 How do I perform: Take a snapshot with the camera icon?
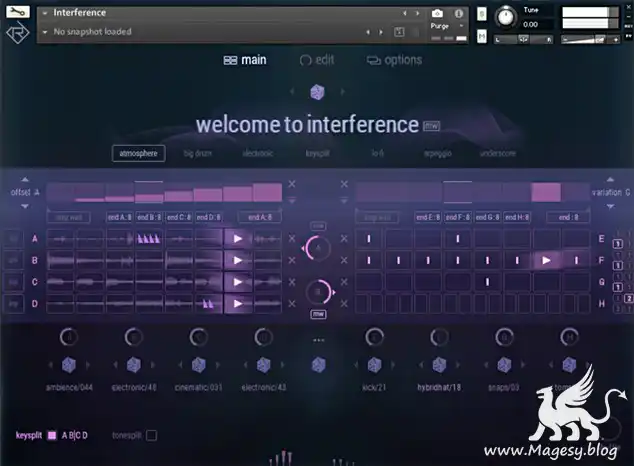point(437,13)
